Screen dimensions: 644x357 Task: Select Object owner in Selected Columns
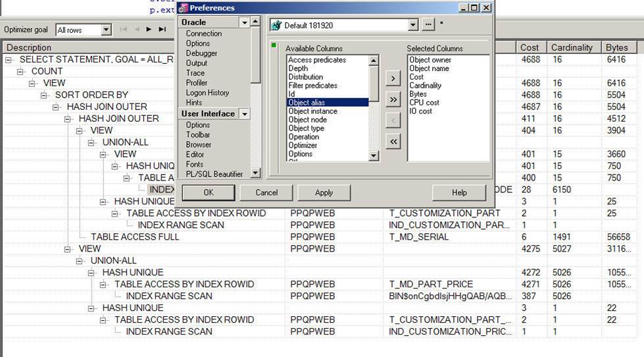click(x=430, y=60)
